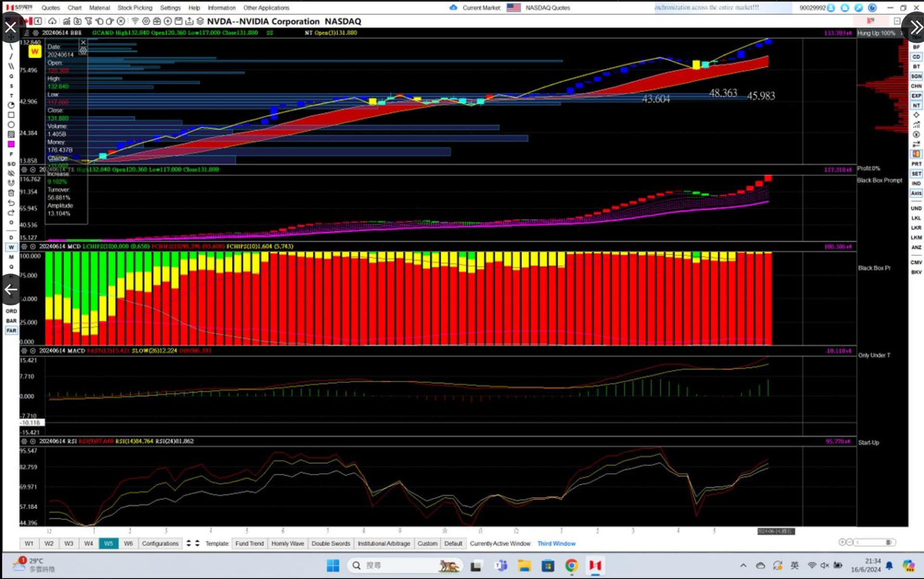The height and width of the screenshot is (579, 924).
Task: Click the BAR button in left toolbar
Action: [11, 321]
